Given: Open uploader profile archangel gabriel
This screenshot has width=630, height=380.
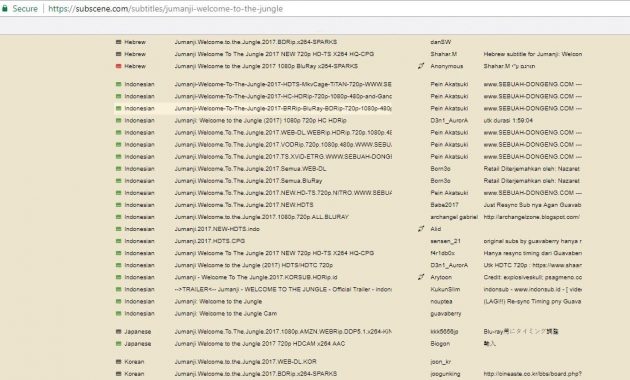Looking at the screenshot, I should (x=454, y=217).
